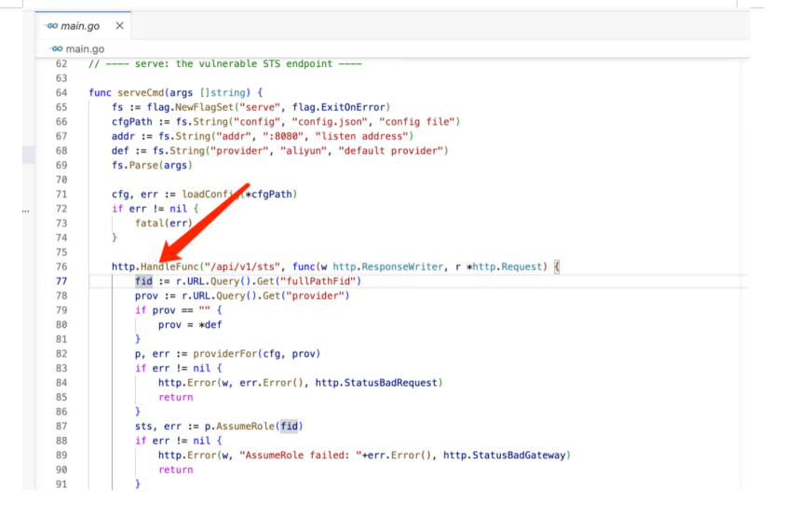Click the fatal(err) call
Viewport: 812px width, 517px height.
tap(164, 224)
